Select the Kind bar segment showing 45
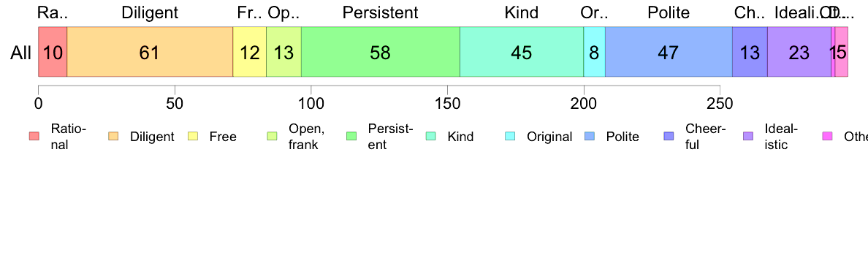Image resolution: width=868 pixels, height=269 pixels. point(522,52)
